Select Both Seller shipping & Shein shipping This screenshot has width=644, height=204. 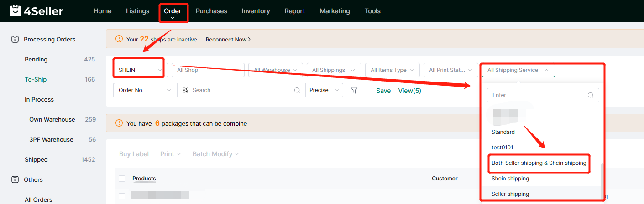point(539,163)
